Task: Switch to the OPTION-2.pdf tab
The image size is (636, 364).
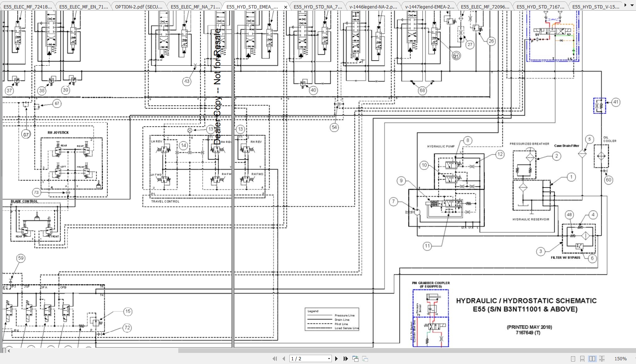Action: pyautogui.click(x=139, y=6)
